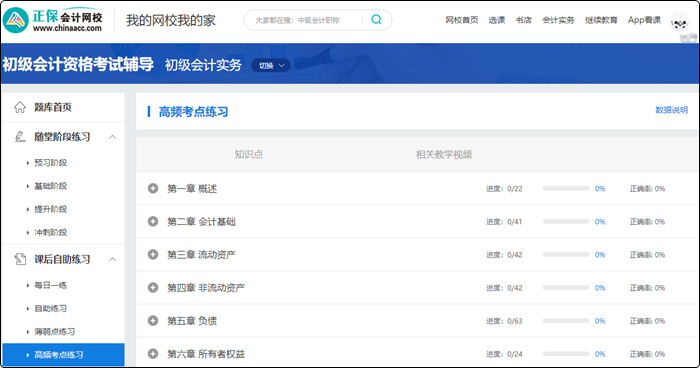Open the 切换 subject dropdown

coord(271,65)
